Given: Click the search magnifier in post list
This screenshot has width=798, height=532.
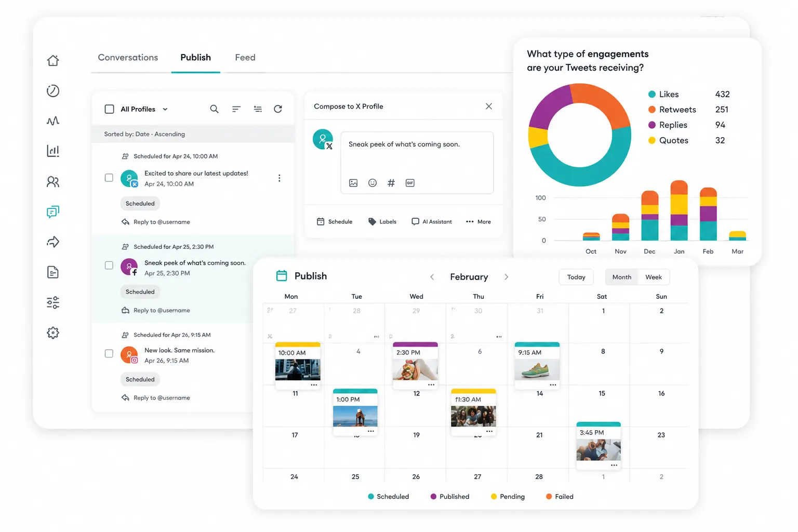Looking at the screenshot, I should click(x=214, y=109).
